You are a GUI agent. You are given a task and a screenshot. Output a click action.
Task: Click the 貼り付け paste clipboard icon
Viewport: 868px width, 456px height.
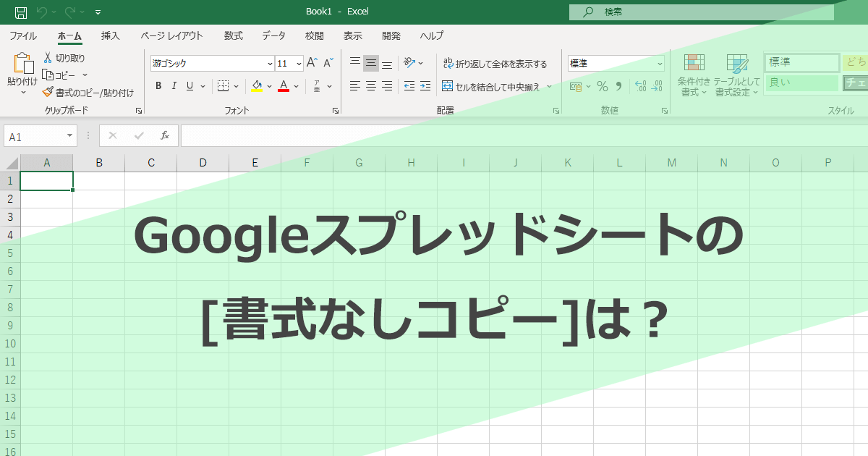tap(22, 64)
